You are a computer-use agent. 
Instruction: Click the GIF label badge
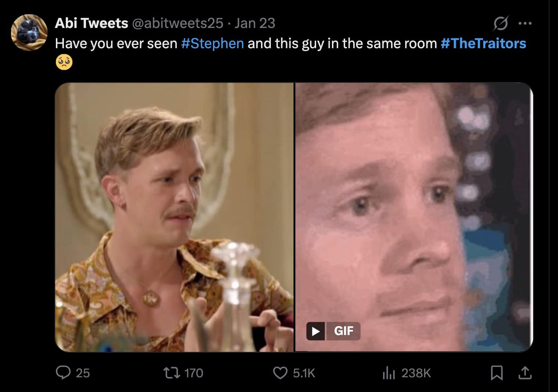point(343,331)
